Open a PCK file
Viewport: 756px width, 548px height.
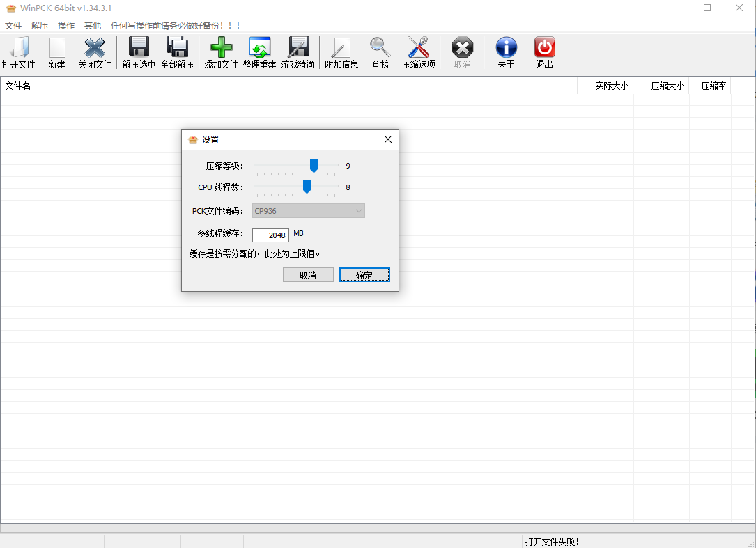[20, 52]
